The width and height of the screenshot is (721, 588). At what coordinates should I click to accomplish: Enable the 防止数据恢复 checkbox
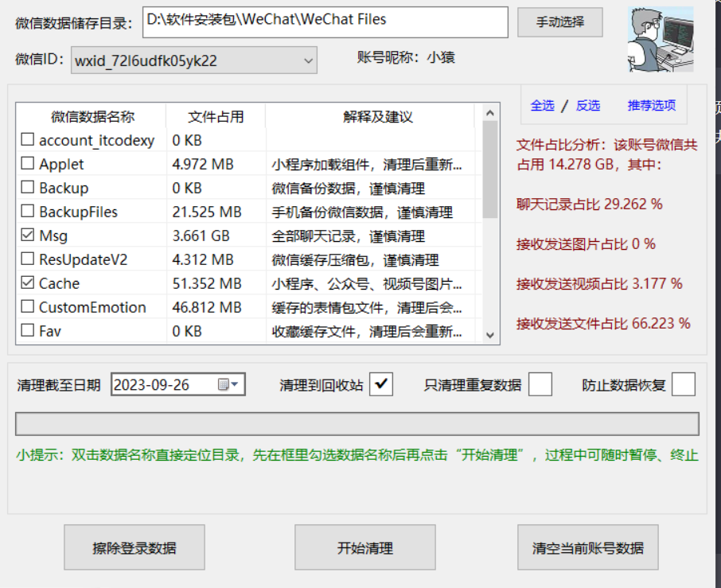[x=684, y=384]
